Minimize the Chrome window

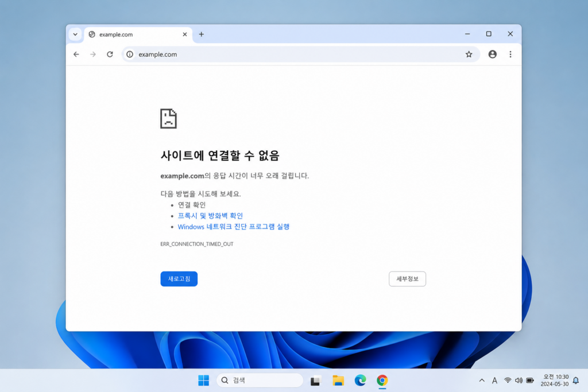pyautogui.click(x=467, y=34)
